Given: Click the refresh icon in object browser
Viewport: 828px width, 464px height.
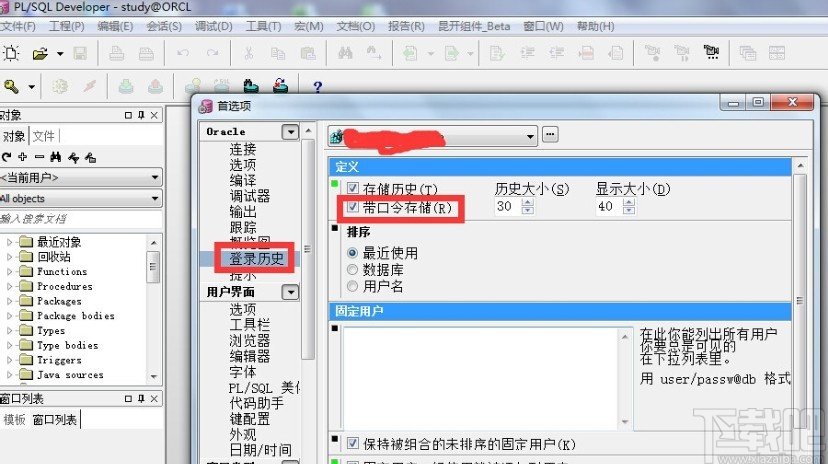Looking at the screenshot, I should (x=7, y=157).
